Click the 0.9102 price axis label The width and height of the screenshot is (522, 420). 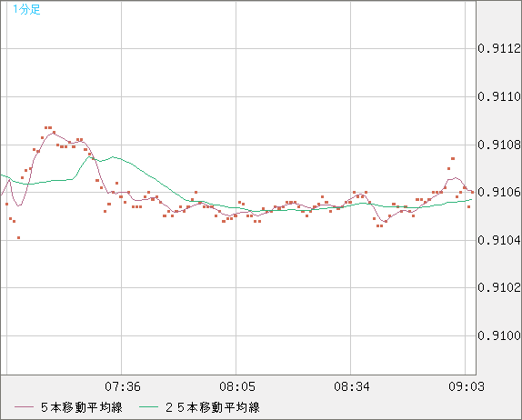click(499, 287)
